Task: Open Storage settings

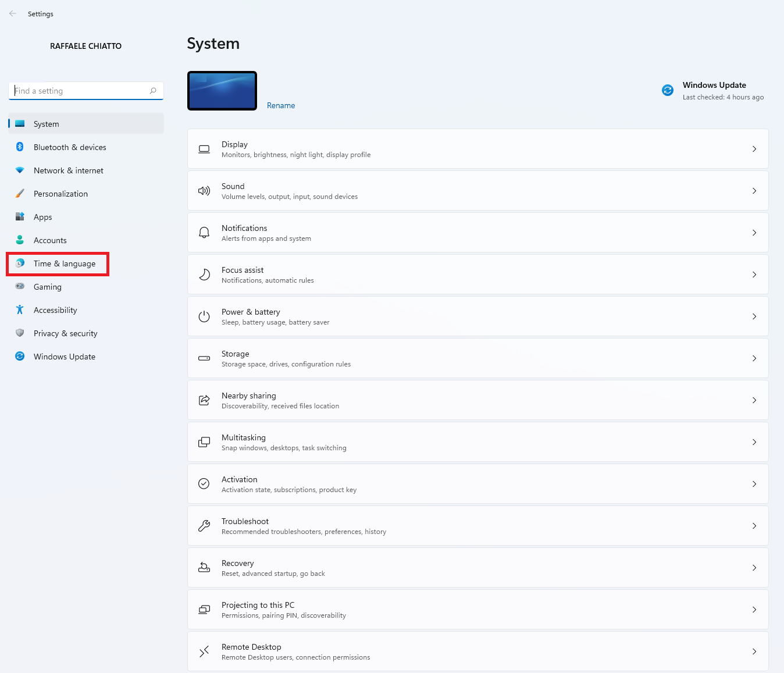Action: tap(478, 358)
